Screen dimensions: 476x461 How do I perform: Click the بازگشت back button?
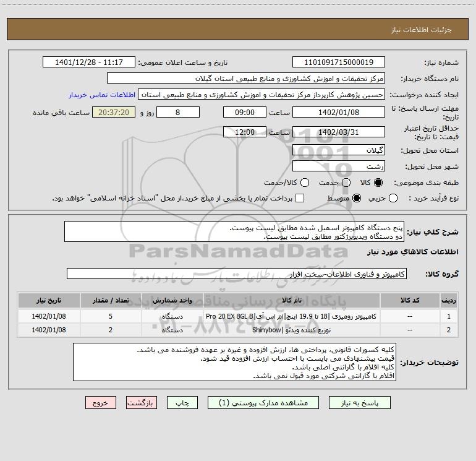[x=142, y=403]
